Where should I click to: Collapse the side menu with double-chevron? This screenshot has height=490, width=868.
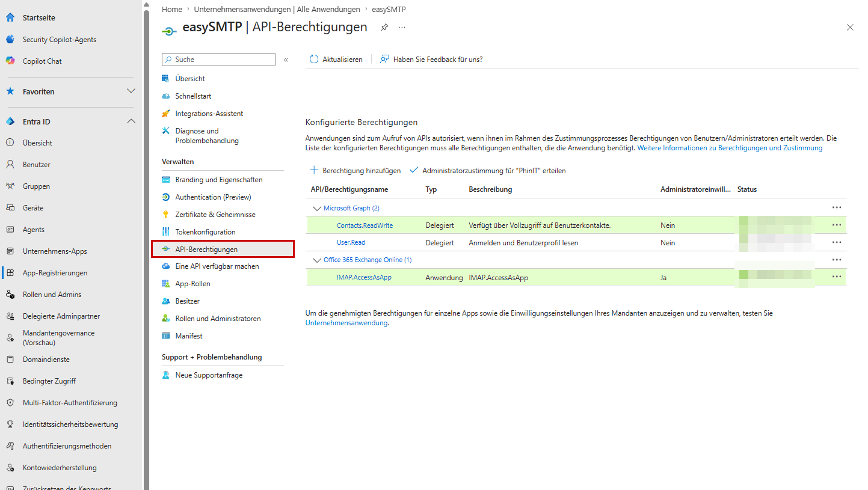click(286, 60)
